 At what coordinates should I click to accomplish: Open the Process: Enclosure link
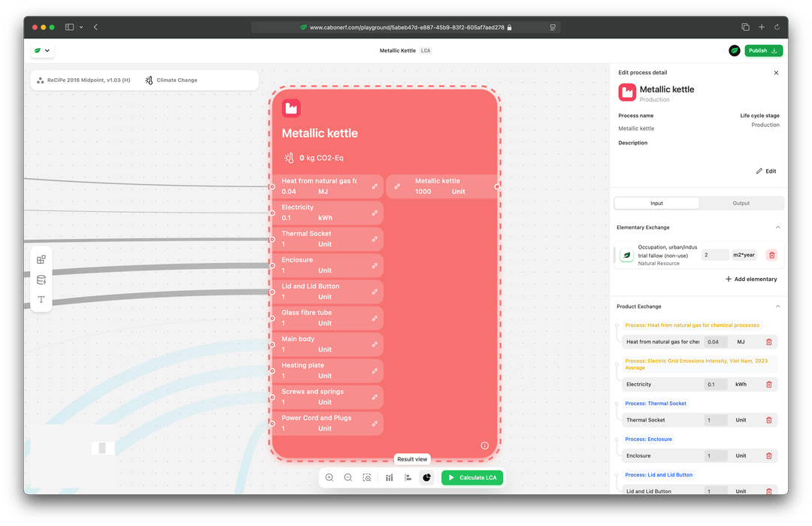(x=648, y=439)
